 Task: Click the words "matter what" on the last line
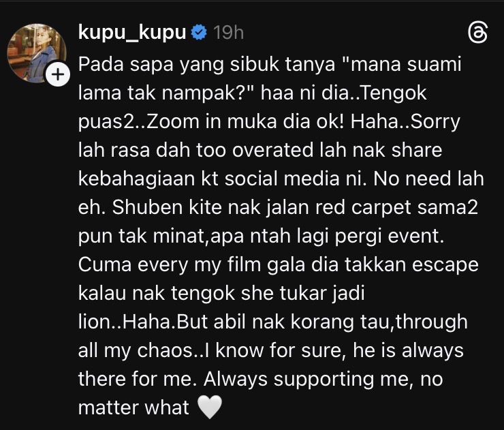[x=133, y=408]
